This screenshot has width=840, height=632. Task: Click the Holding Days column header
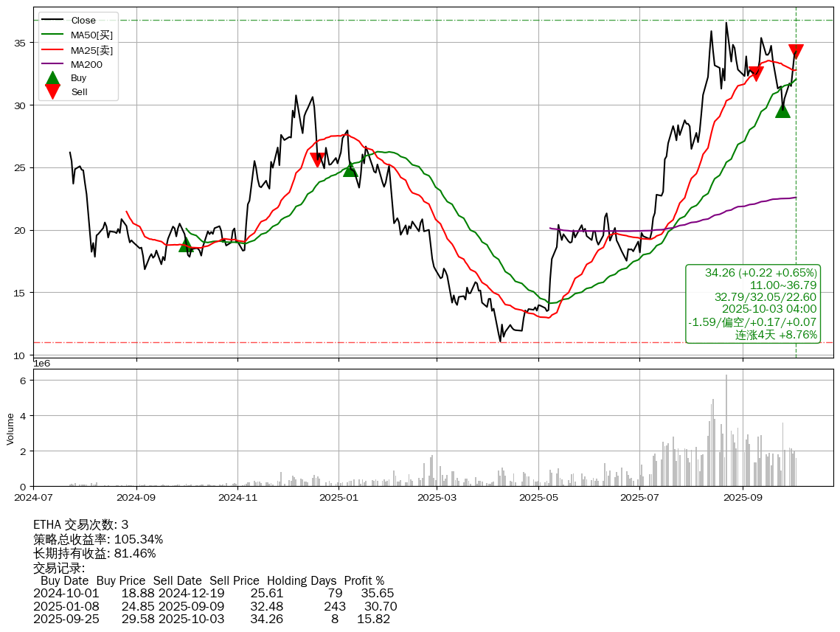click(301, 580)
